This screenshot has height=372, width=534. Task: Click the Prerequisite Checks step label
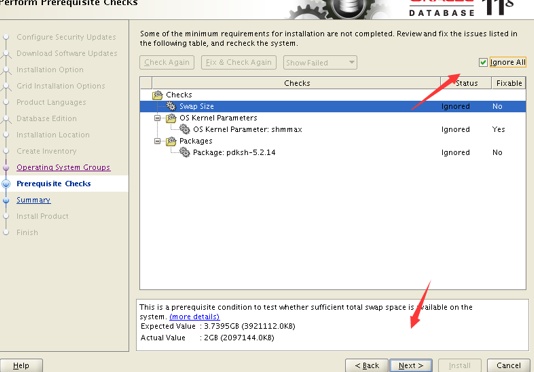(x=53, y=184)
